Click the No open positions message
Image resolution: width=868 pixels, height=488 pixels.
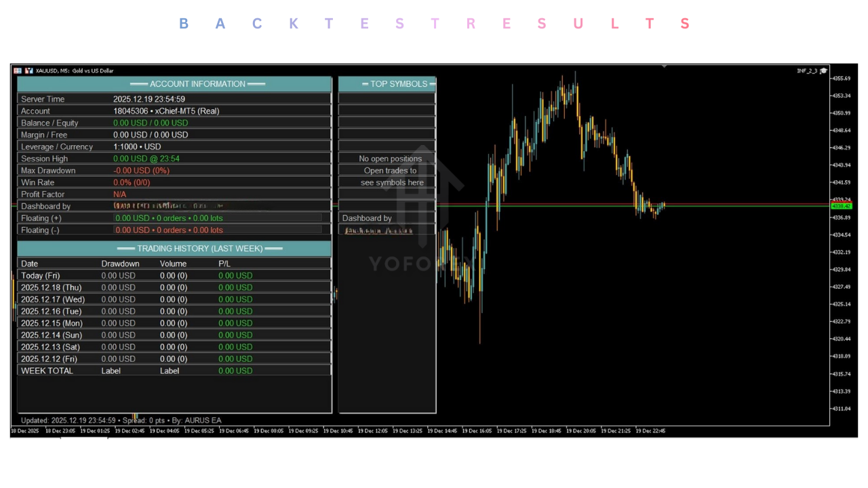(390, 158)
